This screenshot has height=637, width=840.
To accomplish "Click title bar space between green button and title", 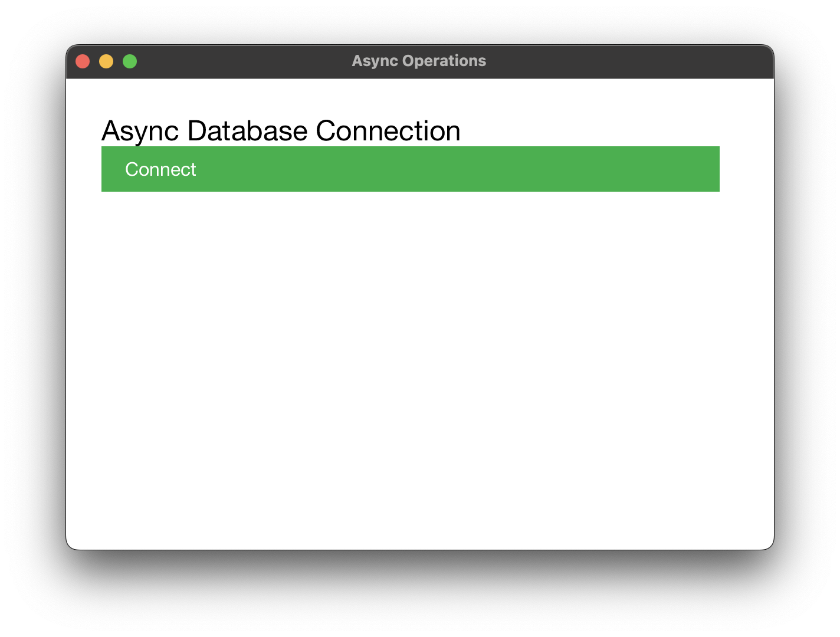I will click(x=242, y=61).
